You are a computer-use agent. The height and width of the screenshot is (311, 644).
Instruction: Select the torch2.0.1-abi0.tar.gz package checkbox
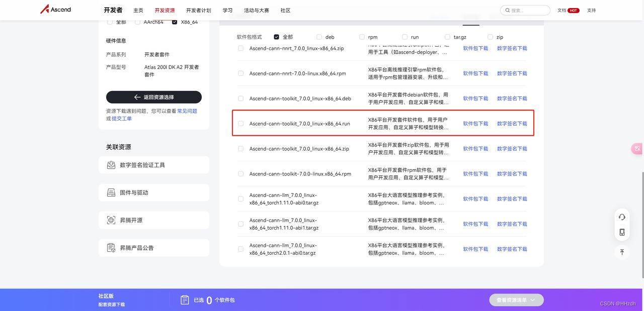coord(240,249)
